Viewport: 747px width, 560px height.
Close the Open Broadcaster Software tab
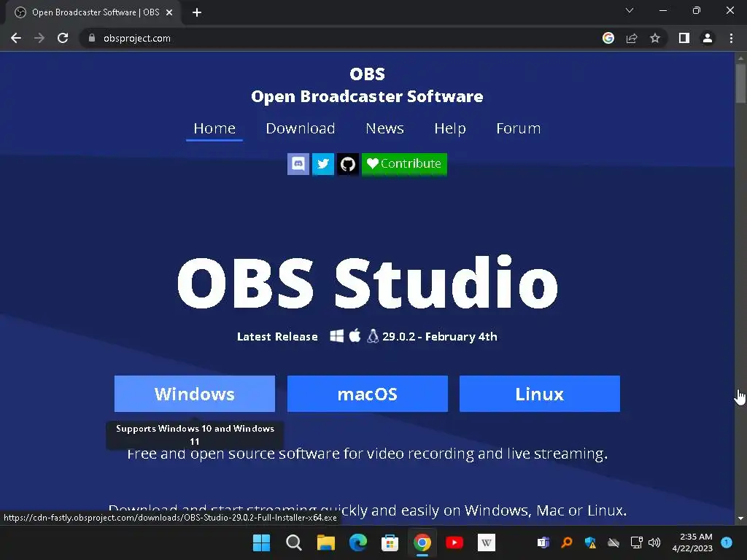(169, 12)
